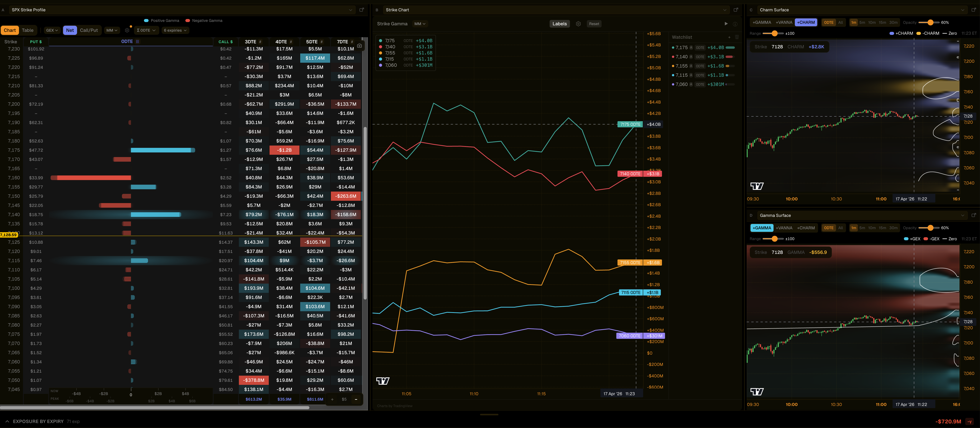
Task: Select All expiries in Charm Surface
Action: (x=840, y=22)
